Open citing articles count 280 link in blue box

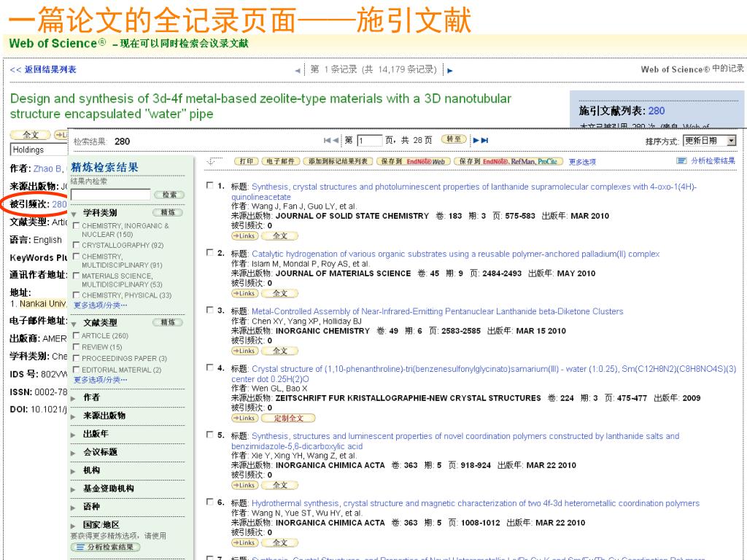coord(657,111)
